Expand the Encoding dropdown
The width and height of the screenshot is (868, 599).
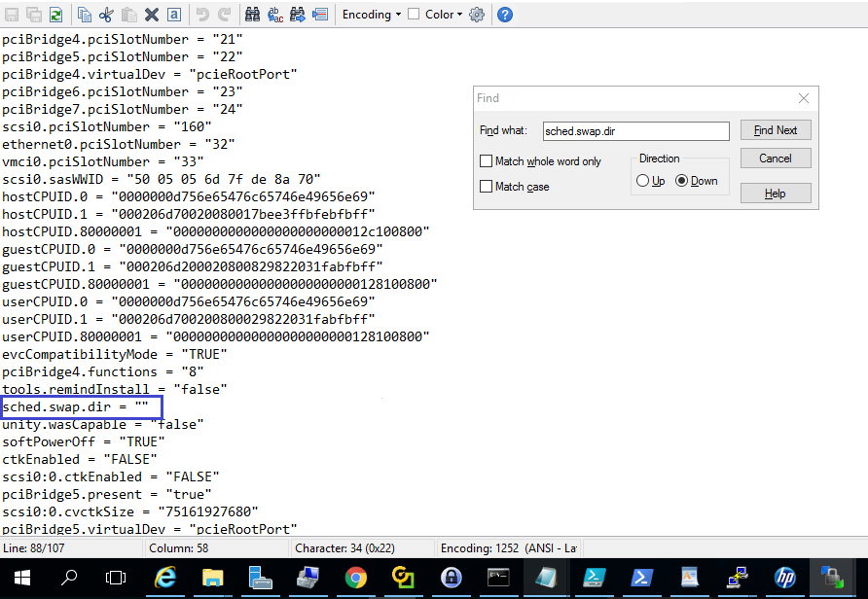[372, 15]
